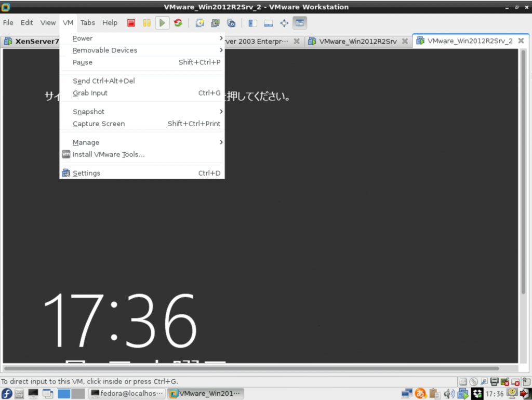Image resolution: width=532 pixels, height=400 pixels.
Task: Choose Pause from the VM menu
Action: [x=142, y=62]
